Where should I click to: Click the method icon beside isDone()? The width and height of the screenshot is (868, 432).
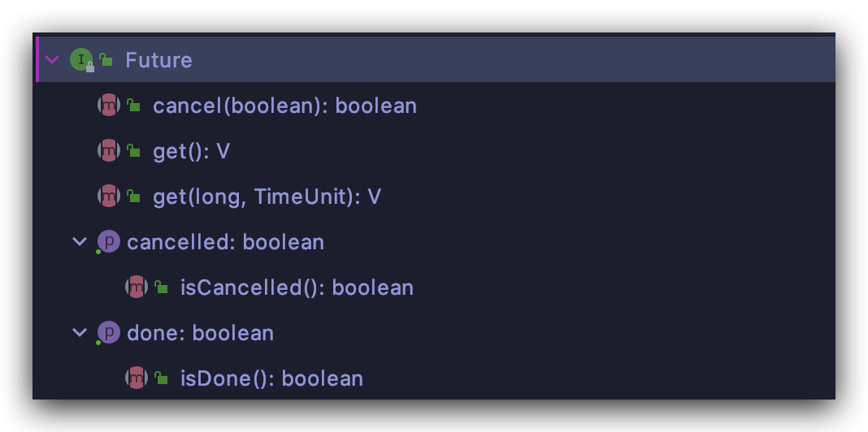tap(136, 378)
